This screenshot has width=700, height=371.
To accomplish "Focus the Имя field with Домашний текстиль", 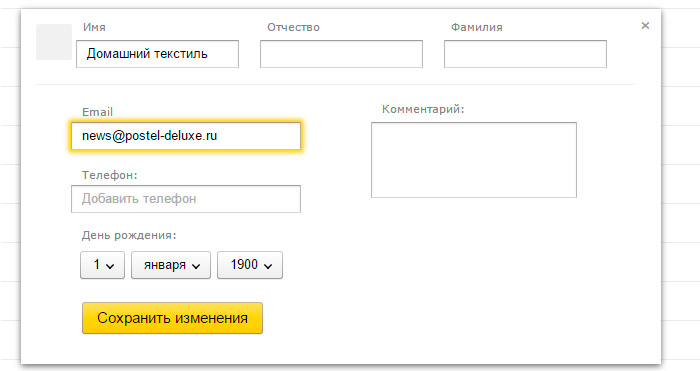I will pyautogui.click(x=158, y=54).
